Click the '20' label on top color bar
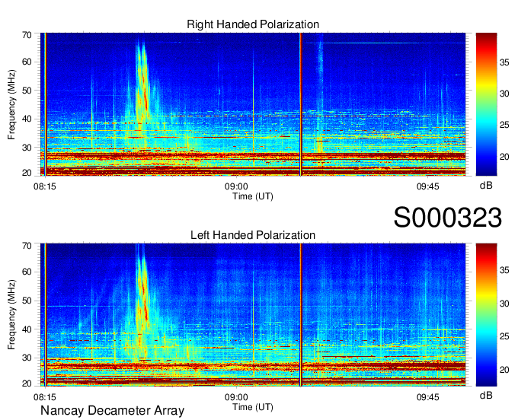The image size is (518, 420). [x=504, y=157]
